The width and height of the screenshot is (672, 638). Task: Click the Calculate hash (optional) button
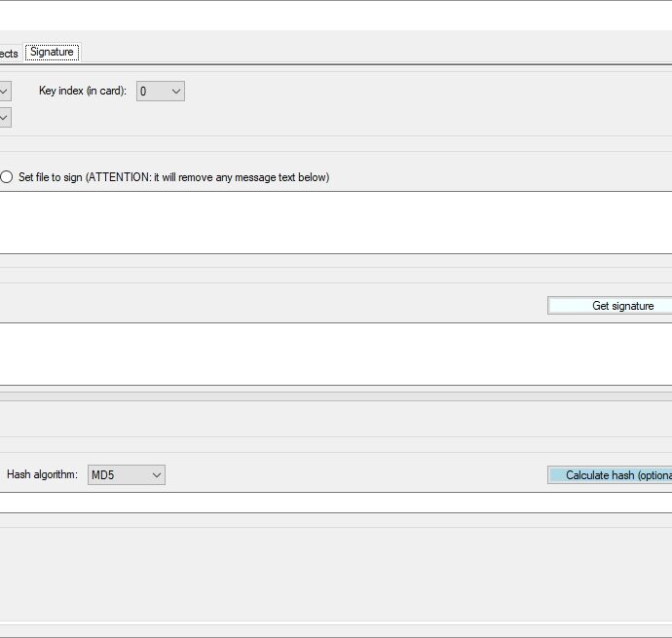[x=610, y=475]
